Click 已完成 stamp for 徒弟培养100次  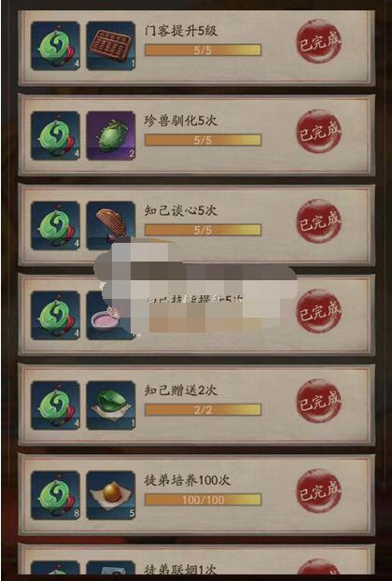[x=319, y=491]
